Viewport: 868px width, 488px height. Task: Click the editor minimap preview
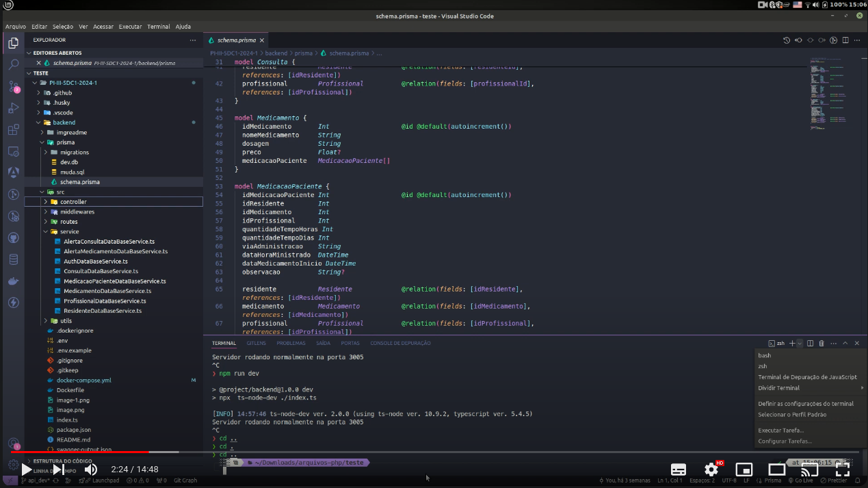828,94
